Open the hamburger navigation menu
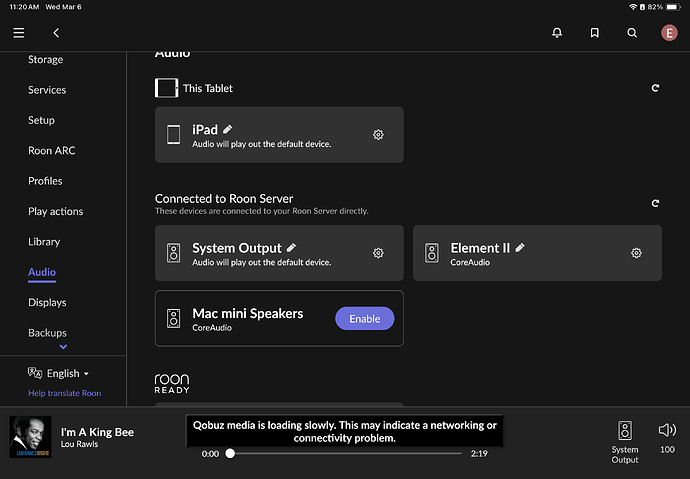Image resolution: width=690 pixels, height=479 pixels. pos(18,33)
